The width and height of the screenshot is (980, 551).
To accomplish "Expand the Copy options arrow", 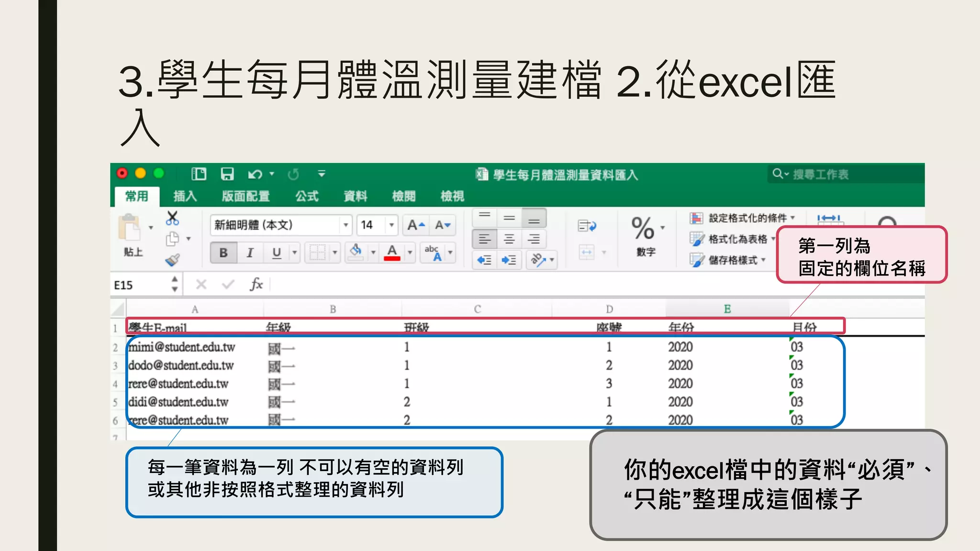I will [189, 239].
